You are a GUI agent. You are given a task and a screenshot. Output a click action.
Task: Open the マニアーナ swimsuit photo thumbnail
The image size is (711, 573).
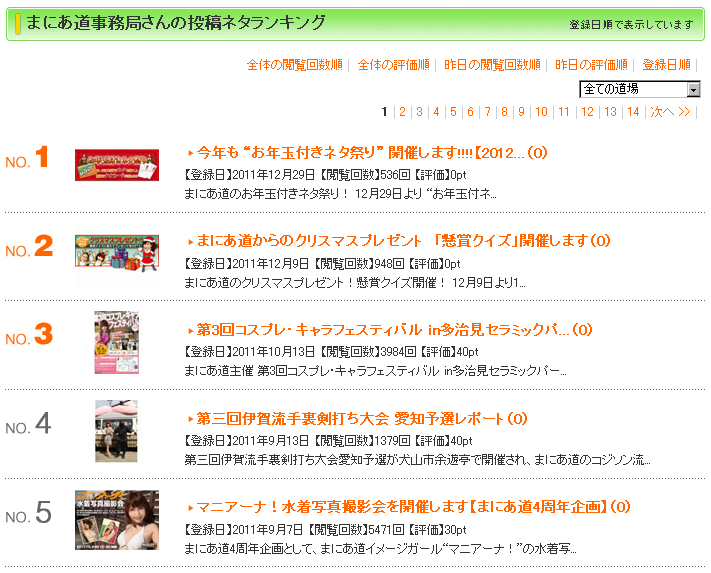coord(117,520)
